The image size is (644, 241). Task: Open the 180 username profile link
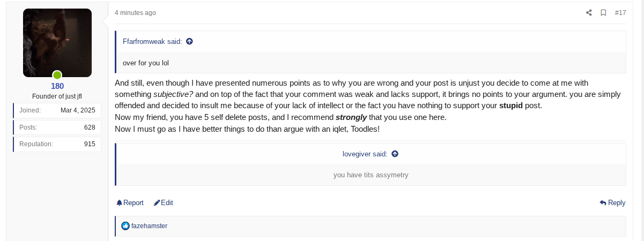57,86
